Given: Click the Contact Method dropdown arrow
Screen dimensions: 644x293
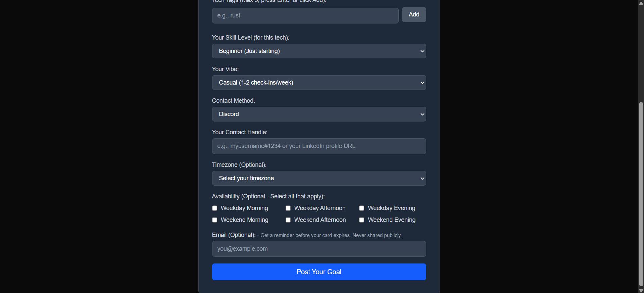Looking at the screenshot, I should point(422,114).
